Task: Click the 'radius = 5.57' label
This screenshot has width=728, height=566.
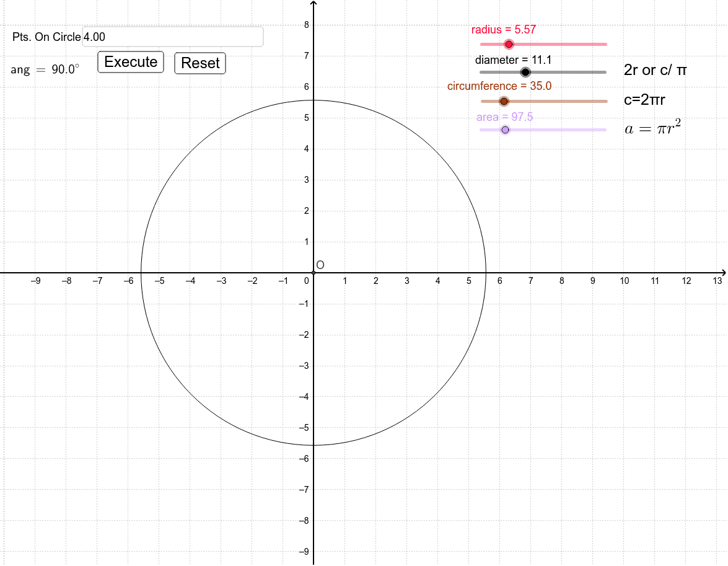Action: [x=504, y=30]
